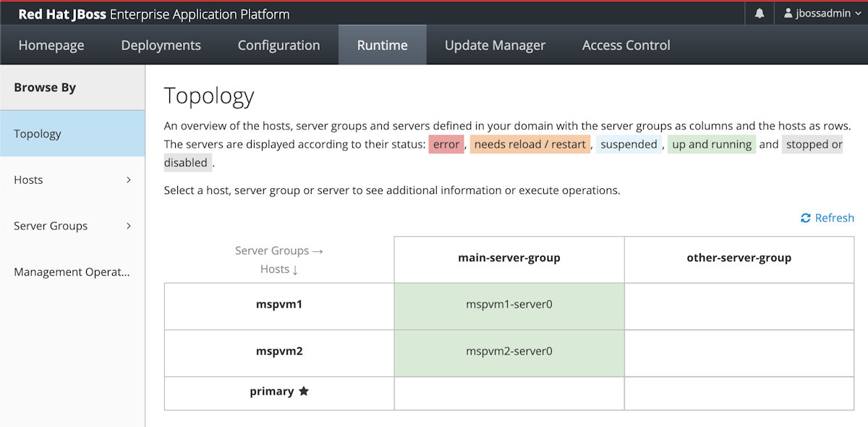868x427 pixels.
Task: Expand the Hosts sidebar entry
Action: coord(72,179)
